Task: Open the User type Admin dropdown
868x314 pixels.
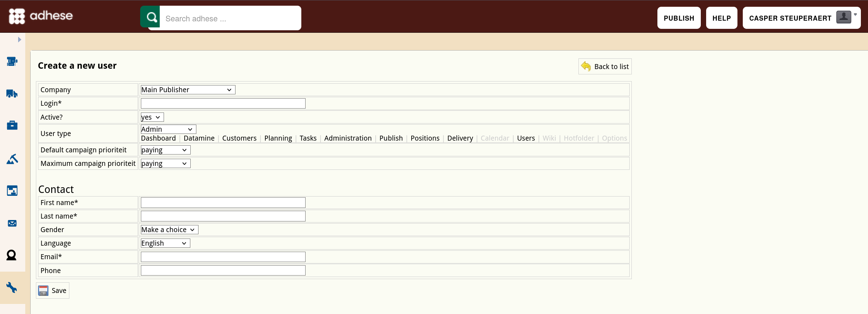Action: pyautogui.click(x=168, y=129)
